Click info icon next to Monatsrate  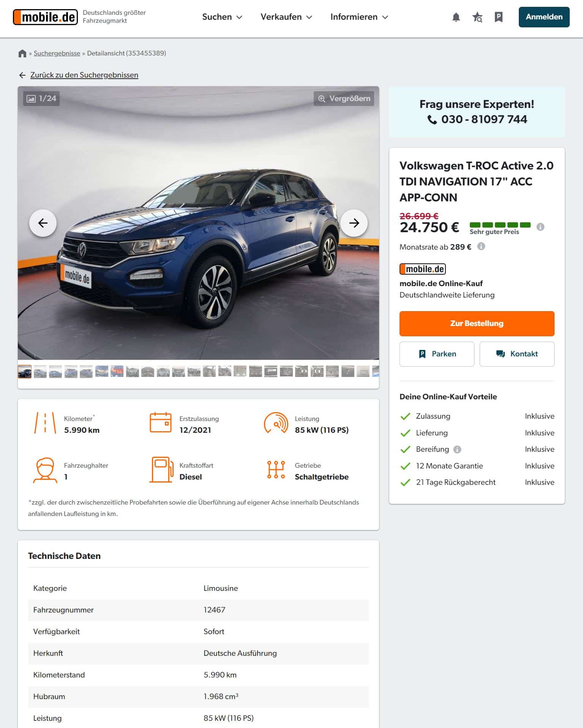(481, 246)
